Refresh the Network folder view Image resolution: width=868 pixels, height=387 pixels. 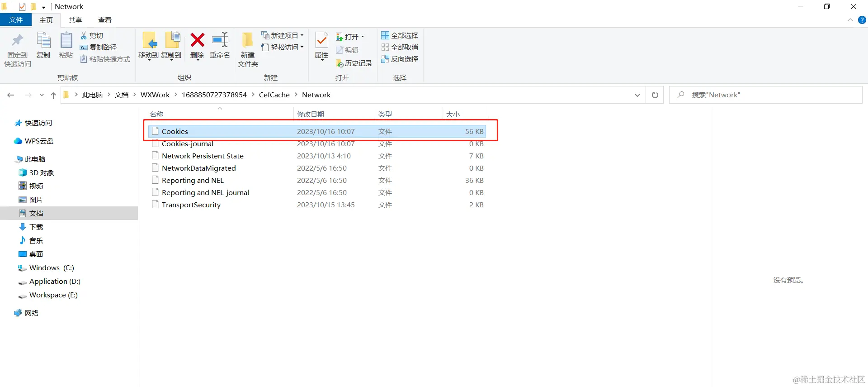[x=655, y=95]
